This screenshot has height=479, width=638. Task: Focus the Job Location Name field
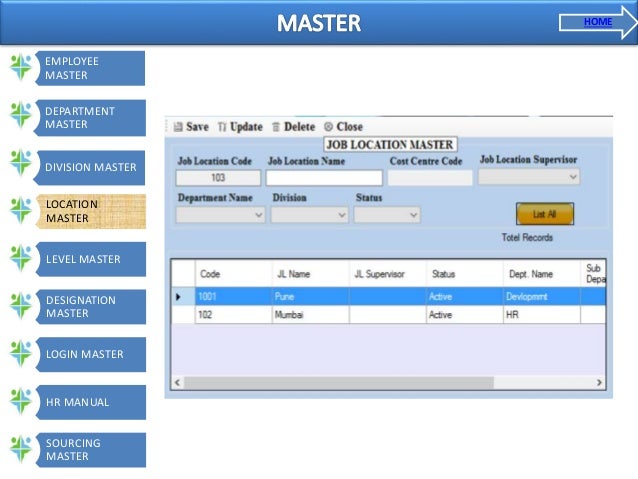pos(324,178)
